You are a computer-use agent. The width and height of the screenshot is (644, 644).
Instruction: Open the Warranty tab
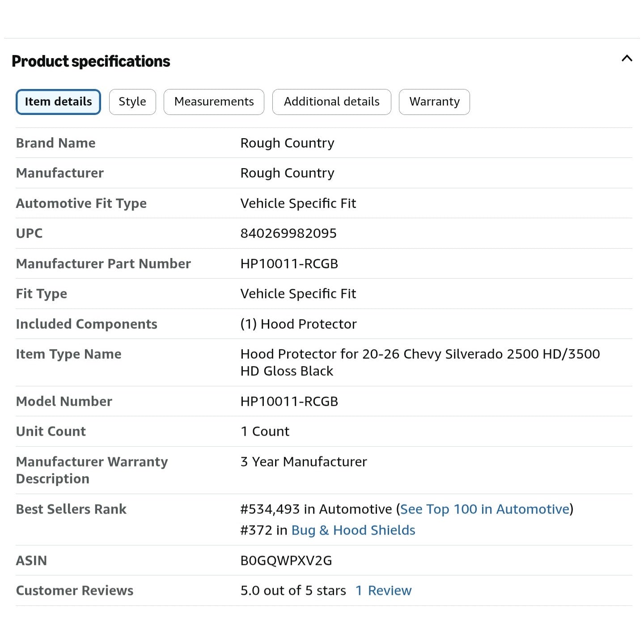coord(434,102)
